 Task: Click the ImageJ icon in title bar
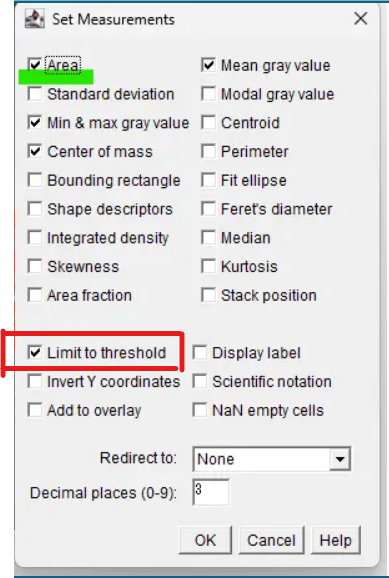(35, 19)
